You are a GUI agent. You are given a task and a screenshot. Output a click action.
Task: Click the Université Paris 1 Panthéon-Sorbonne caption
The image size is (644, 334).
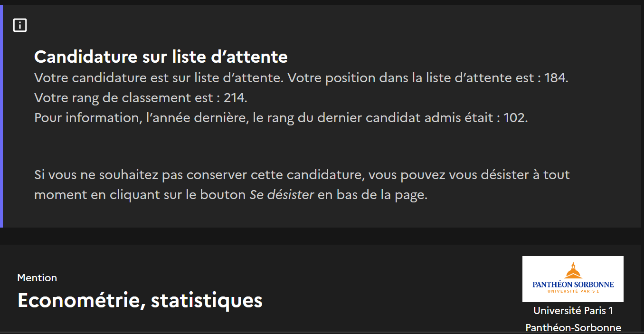click(573, 319)
